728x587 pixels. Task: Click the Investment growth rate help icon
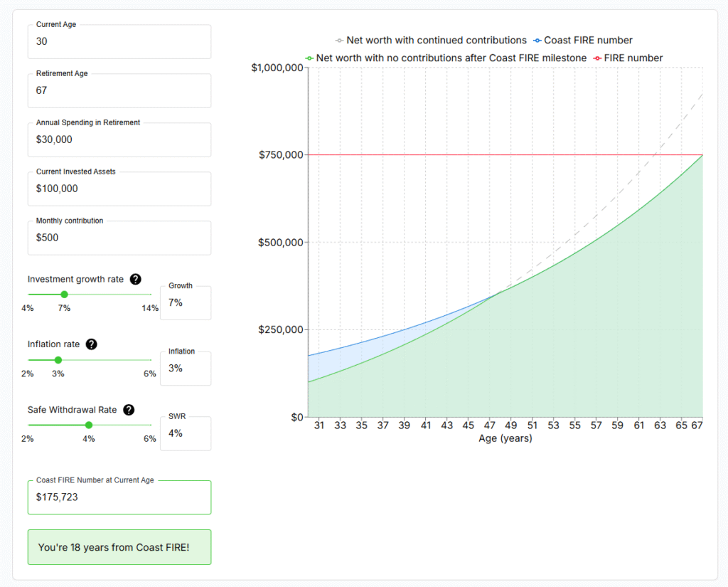pyautogui.click(x=135, y=280)
